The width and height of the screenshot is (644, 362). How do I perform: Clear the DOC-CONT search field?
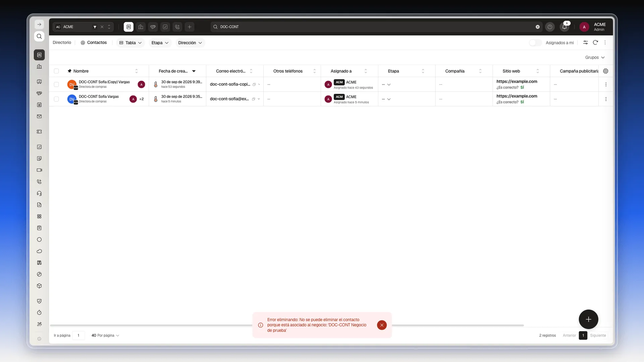538,27
